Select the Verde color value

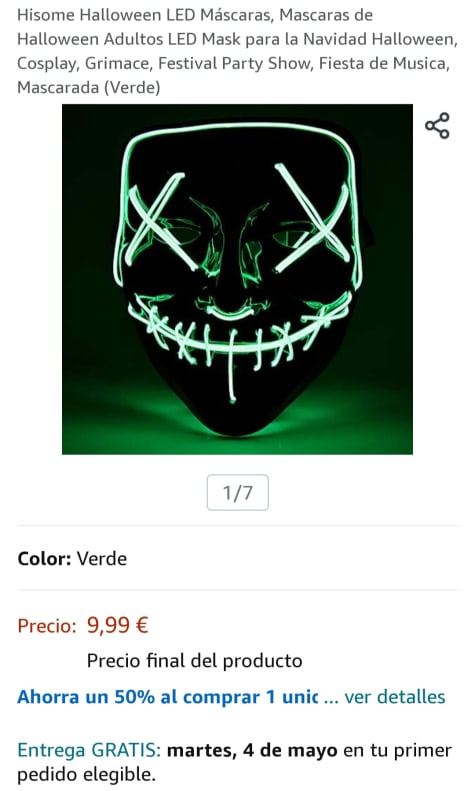click(x=102, y=558)
